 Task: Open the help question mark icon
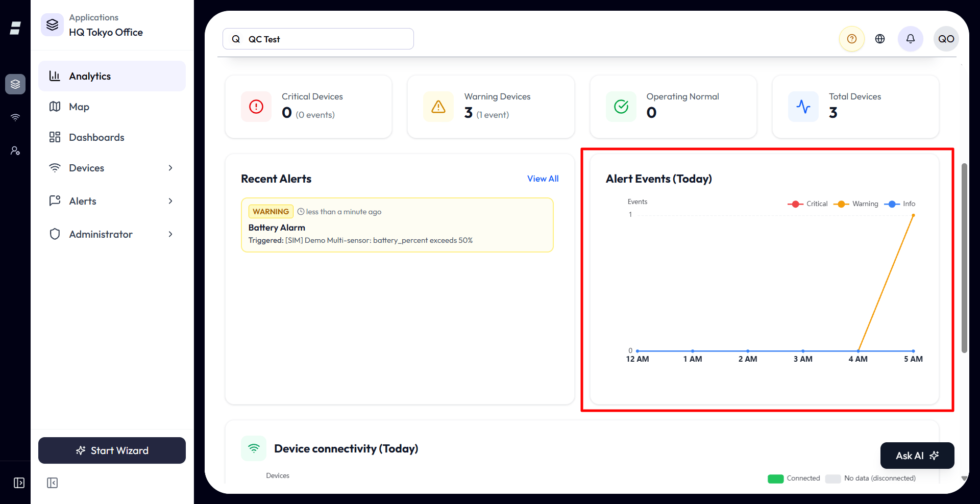click(x=852, y=39)
